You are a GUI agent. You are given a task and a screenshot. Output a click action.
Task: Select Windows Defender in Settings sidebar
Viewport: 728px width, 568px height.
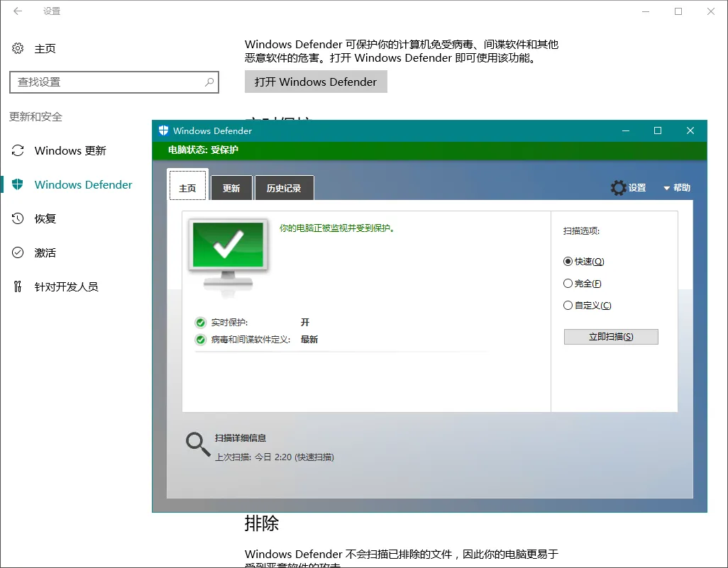83,184
